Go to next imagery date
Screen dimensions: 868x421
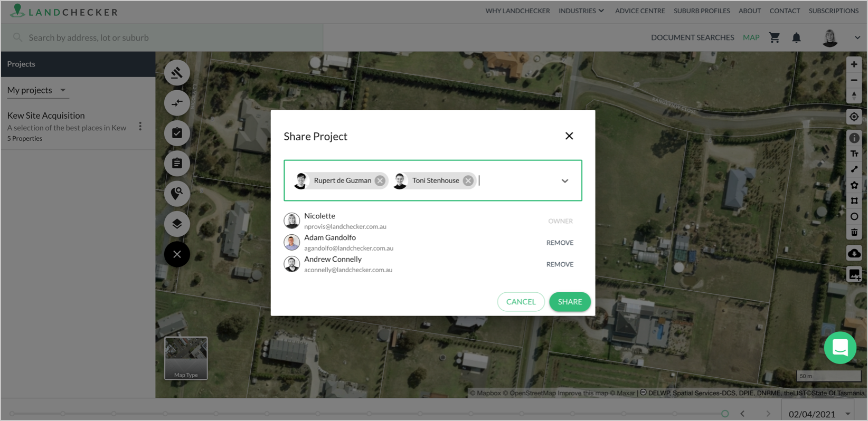768,414
